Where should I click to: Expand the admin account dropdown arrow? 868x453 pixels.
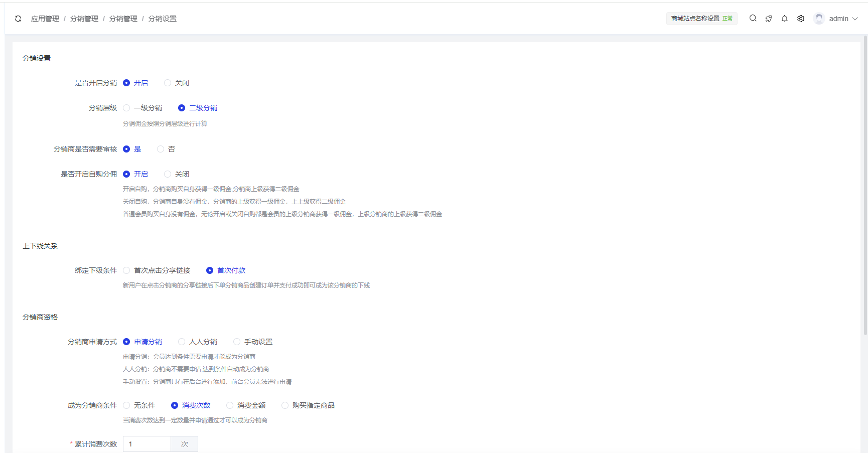coord(855,19)
